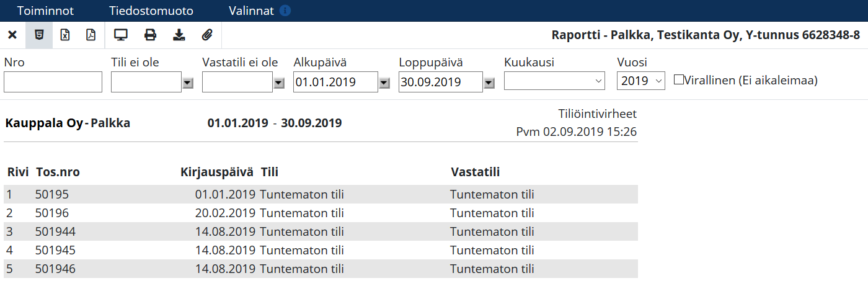Show report on screen monitor icon
The height and width of the screenshot is (291, 868).
pos(121,35)
